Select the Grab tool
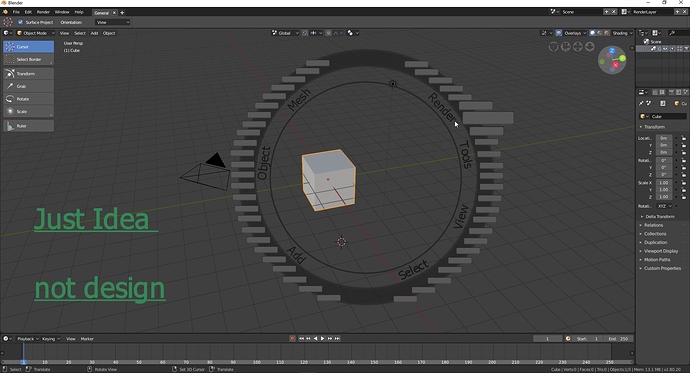The image size is (690, 373). point(29,86)
